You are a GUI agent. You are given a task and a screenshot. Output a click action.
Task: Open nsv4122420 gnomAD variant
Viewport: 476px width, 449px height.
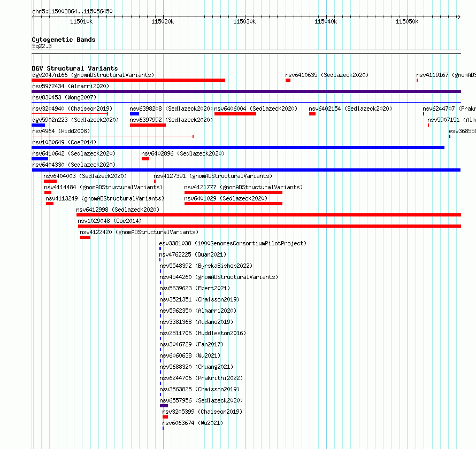pyautogui.click(x=139, y=232)
